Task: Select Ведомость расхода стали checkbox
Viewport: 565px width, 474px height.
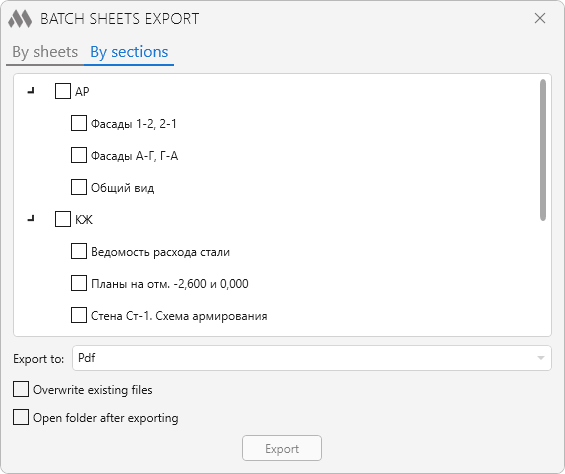Action: tap(79, 251)
